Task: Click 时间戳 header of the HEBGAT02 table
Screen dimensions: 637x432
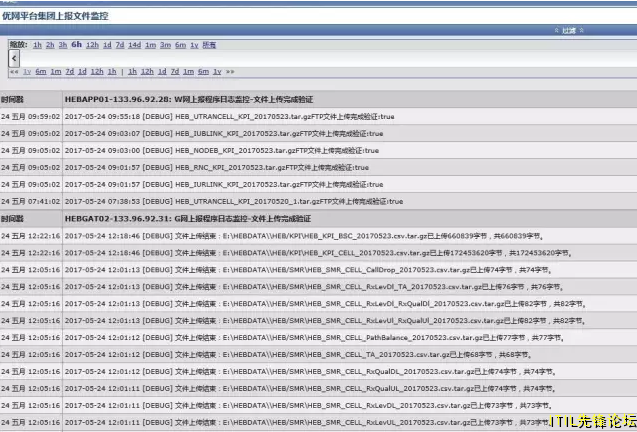Action: [x=12, y=219]
